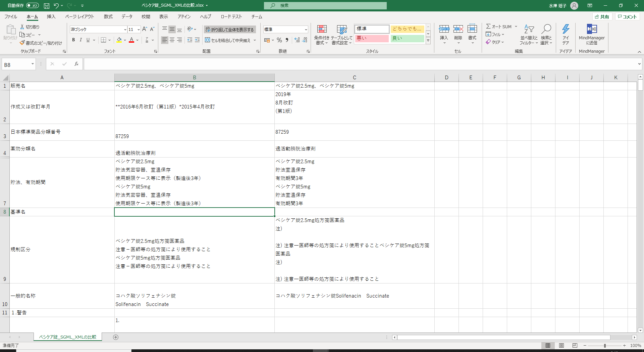Click the Increase Decimal icon
Screen dimensions: 644x352
pyautogui.click(x=297, y=40)
